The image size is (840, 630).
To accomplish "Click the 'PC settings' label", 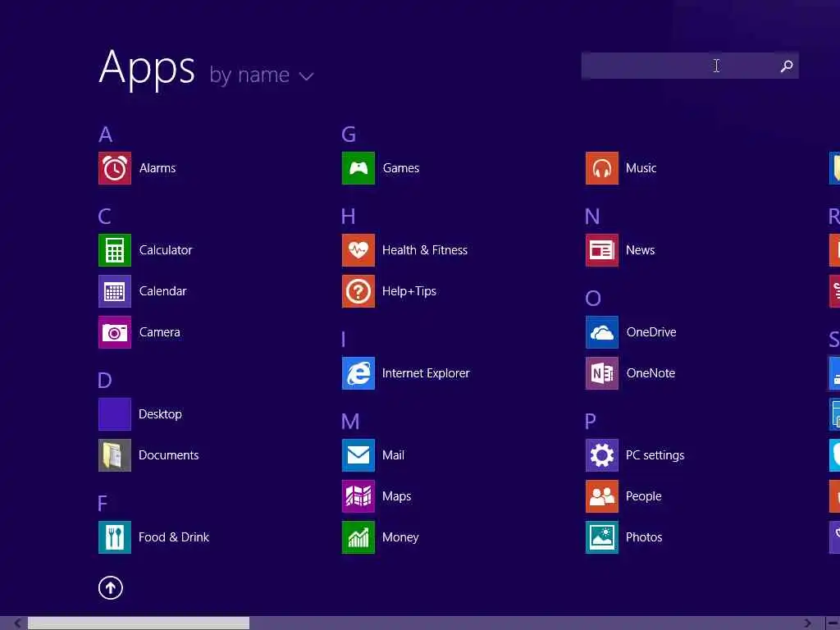I will 655,455.
